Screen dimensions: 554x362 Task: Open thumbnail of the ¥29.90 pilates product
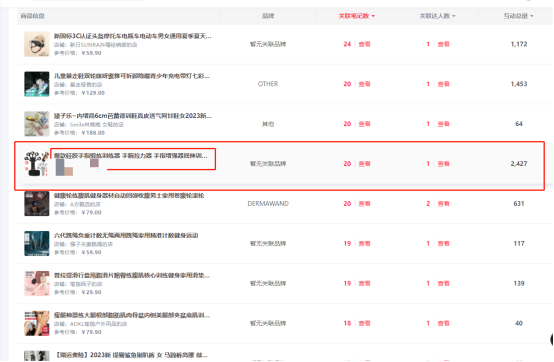(37, 284)
